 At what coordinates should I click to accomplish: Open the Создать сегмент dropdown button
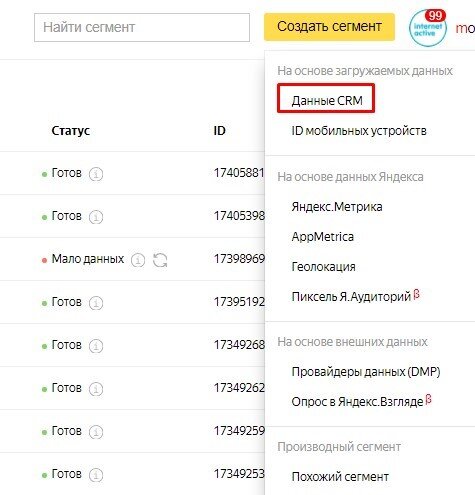coord(329,27)
